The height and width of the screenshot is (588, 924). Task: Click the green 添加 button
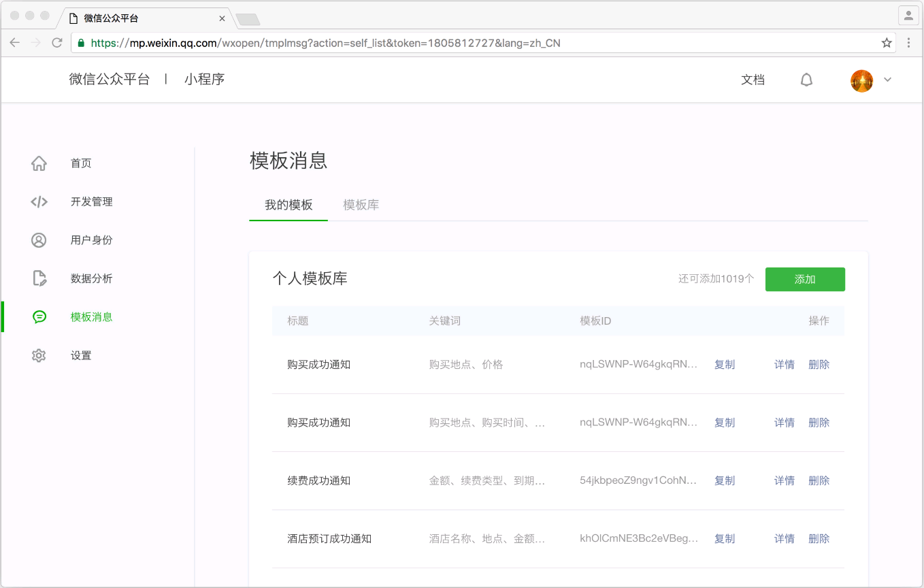[805, 279]
